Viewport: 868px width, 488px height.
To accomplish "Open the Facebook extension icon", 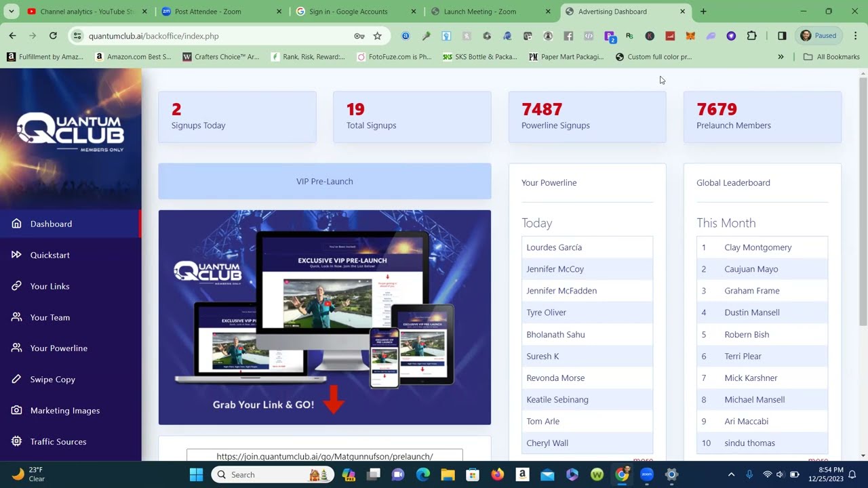I will click(x=568, y=36).
